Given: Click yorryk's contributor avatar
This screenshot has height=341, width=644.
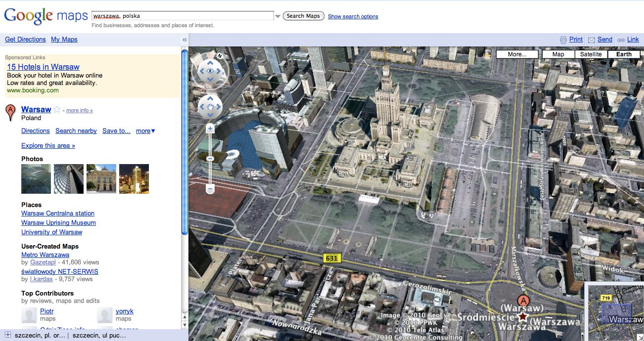Looking at the screenshot, I should click(x=105, y=315).
